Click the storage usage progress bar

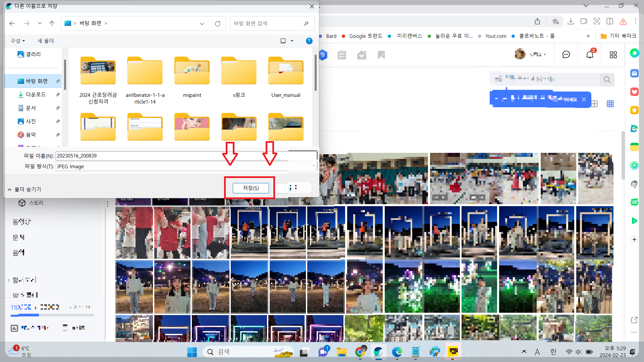(x=52, y=315)
